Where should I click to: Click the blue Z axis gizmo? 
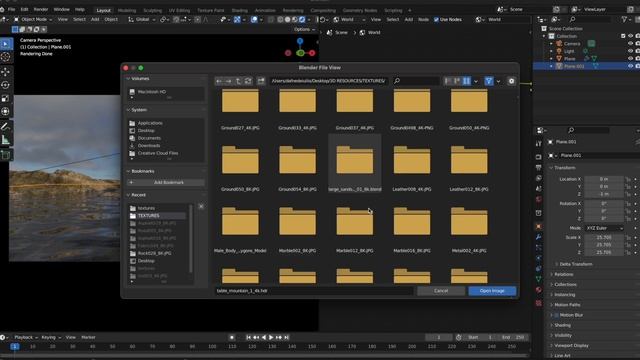[x=300, y=41]
